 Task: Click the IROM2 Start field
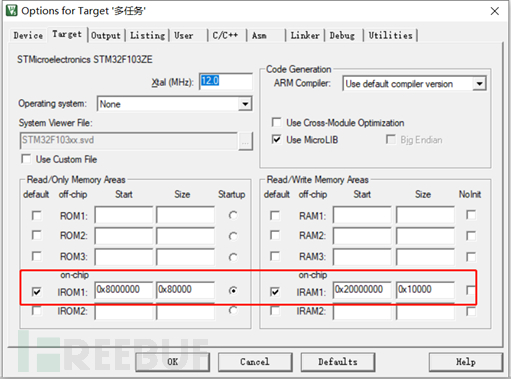[124, 312]
